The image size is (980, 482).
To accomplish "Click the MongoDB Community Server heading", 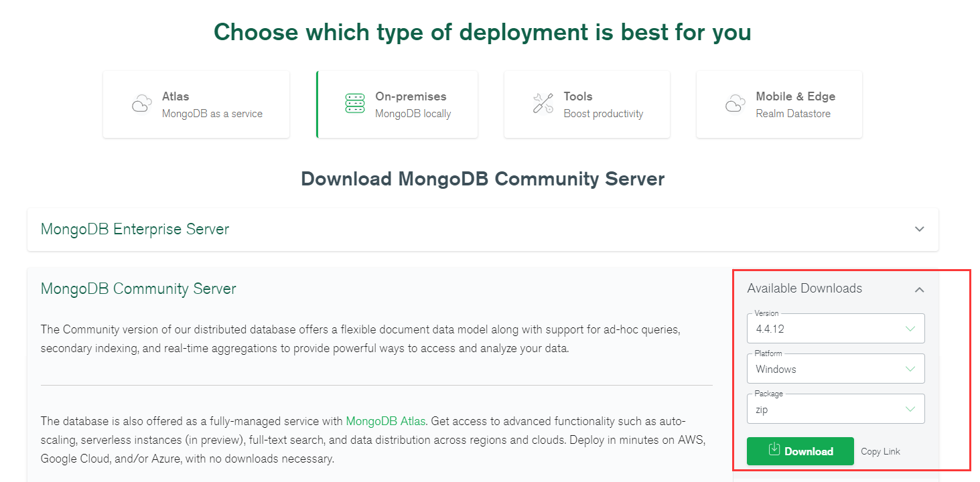I will pos(139,289).
